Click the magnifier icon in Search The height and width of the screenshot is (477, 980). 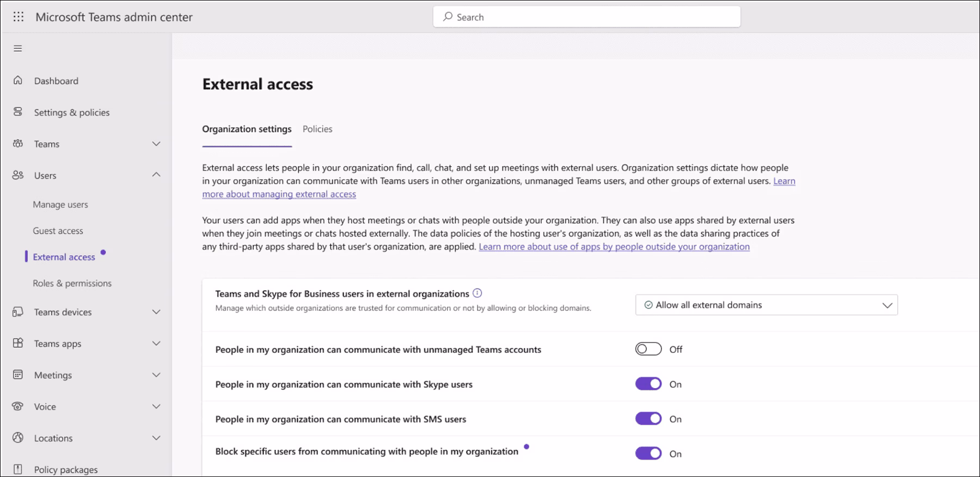click(448, 17)
